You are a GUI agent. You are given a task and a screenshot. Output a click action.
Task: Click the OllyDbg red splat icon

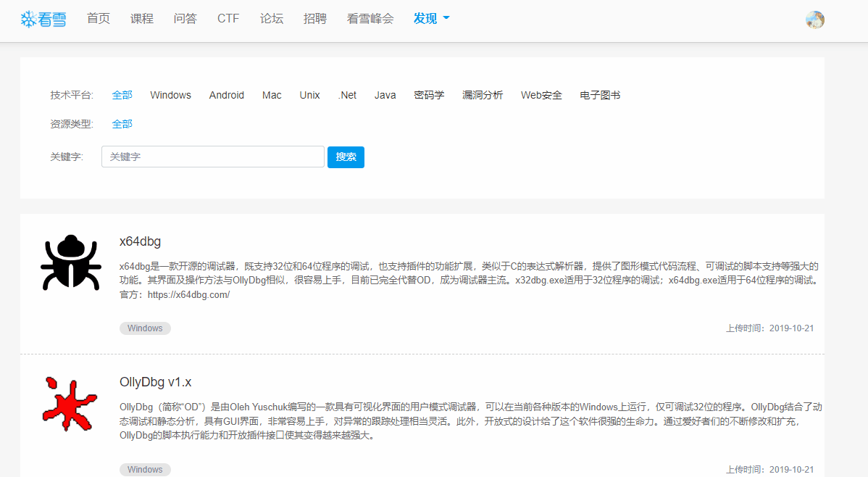(70, 404)
